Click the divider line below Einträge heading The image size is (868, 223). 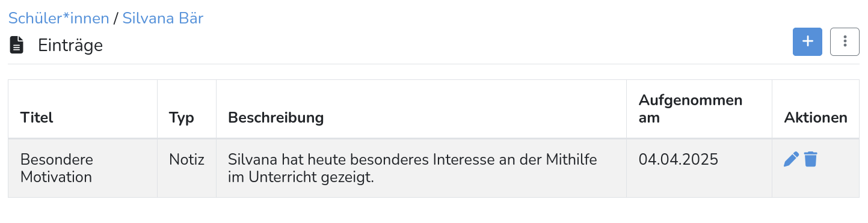[x=434, y=64]
